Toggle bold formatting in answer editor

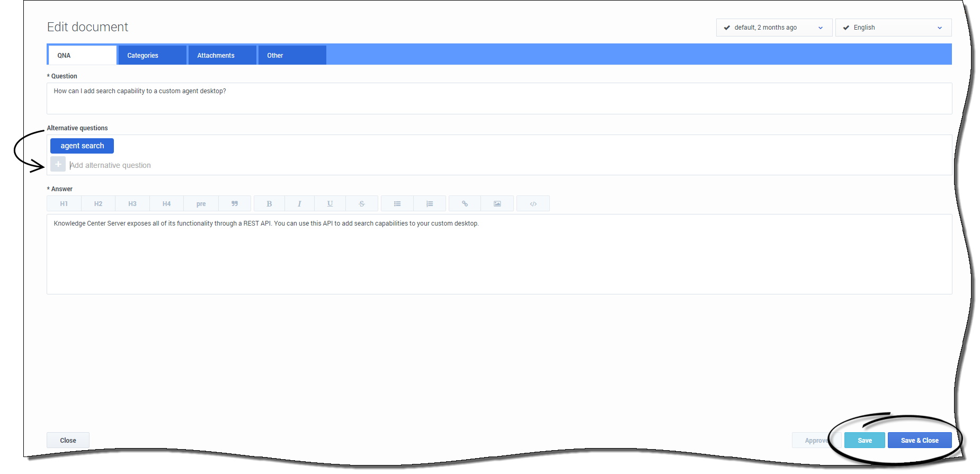click(269, 204)
